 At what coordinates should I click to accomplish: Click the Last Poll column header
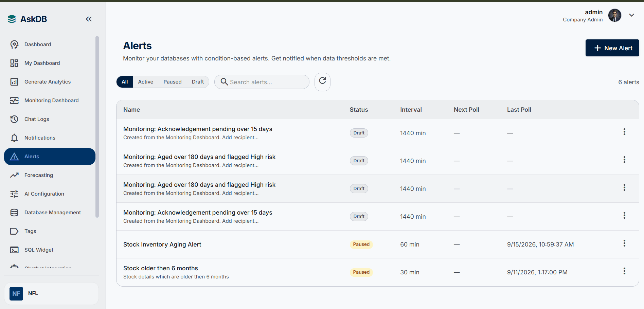pyautogui.click(x=519, y=110)
